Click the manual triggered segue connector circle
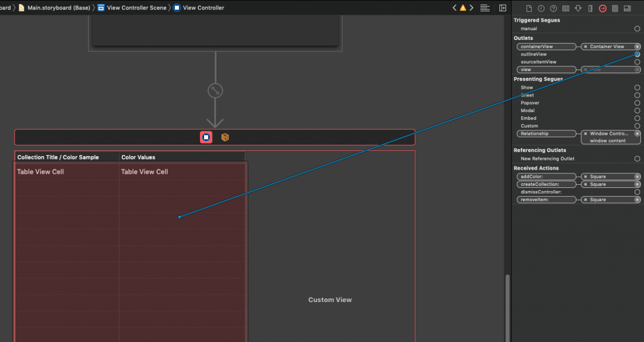644x342 pixels. (x=637, y=29)
